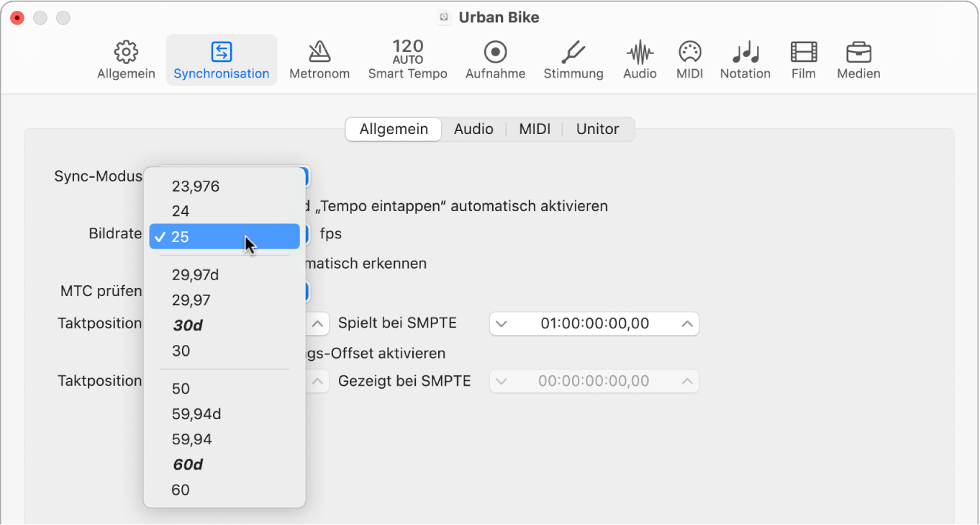Switch to the Unitor tab

[x=596, y=129]
